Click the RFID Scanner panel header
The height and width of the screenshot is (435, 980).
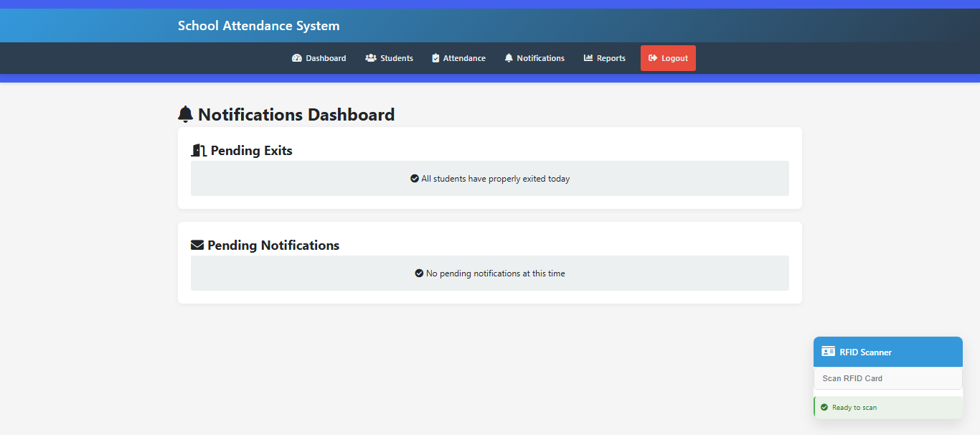click(888, 352)
